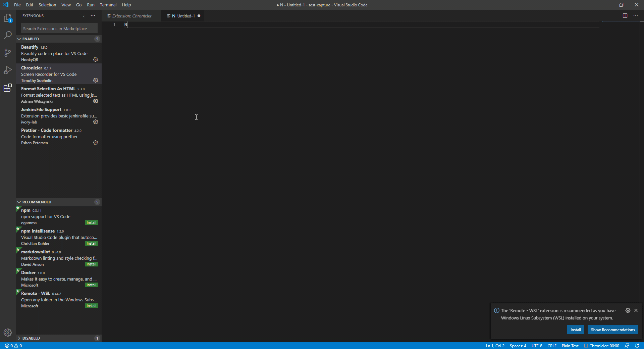The width and height of the screenshot is (644, 349).
Task: Open notifications bell in status bar
Action: coord(637,346)
